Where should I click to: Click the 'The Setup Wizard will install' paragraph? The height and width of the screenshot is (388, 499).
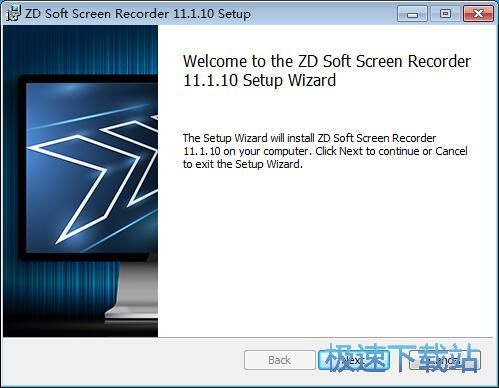(325, 151)
